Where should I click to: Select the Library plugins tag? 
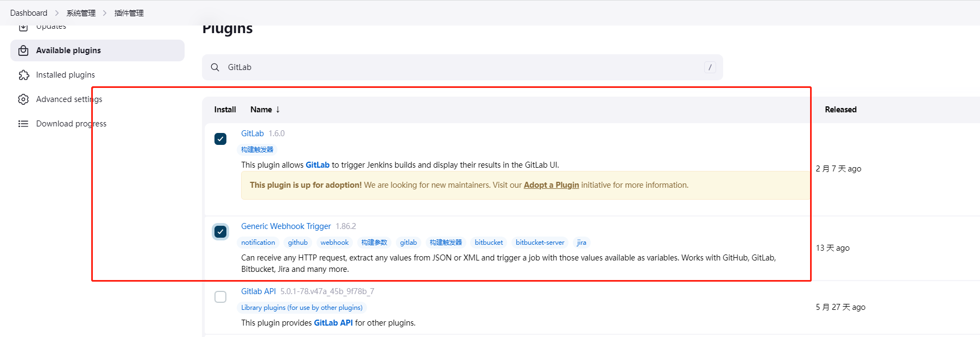302,308
